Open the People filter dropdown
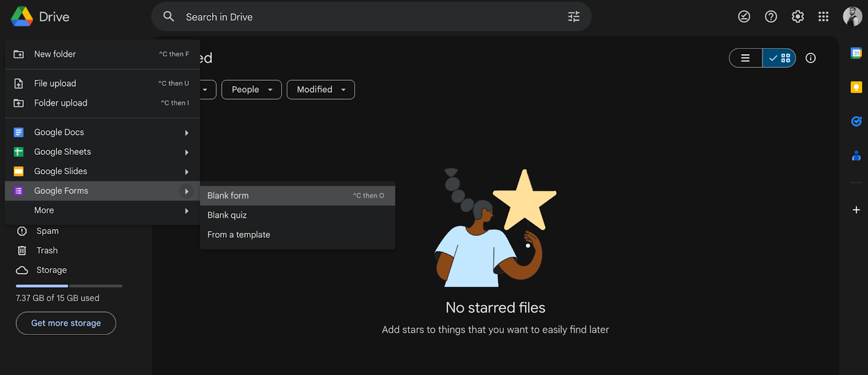The height and width of the screenshot is (375, 868). tap(251, 90)
